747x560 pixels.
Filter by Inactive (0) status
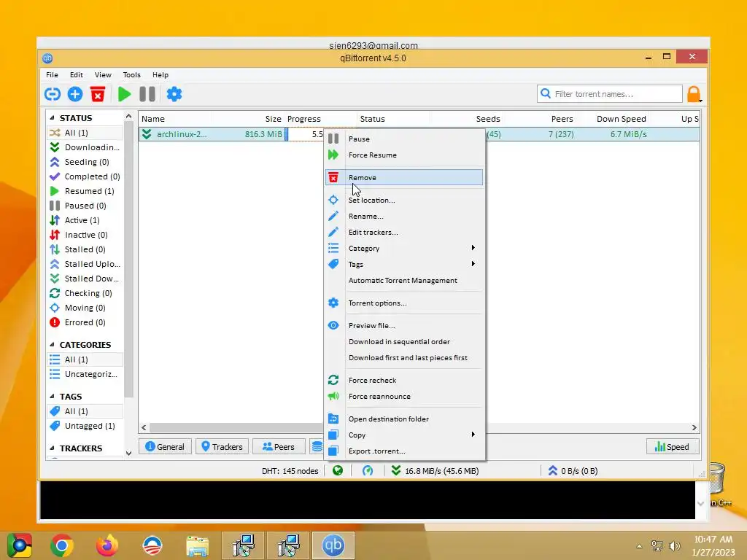point(85,235)
